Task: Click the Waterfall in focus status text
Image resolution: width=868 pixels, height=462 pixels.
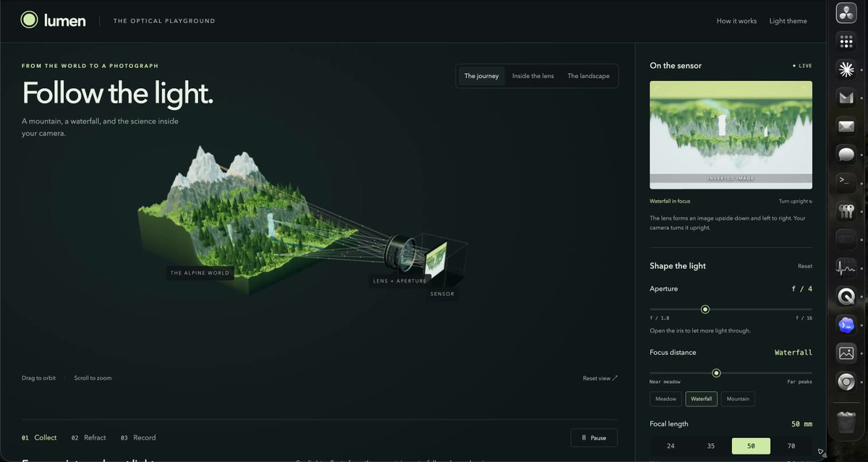Action: [670, 201]
